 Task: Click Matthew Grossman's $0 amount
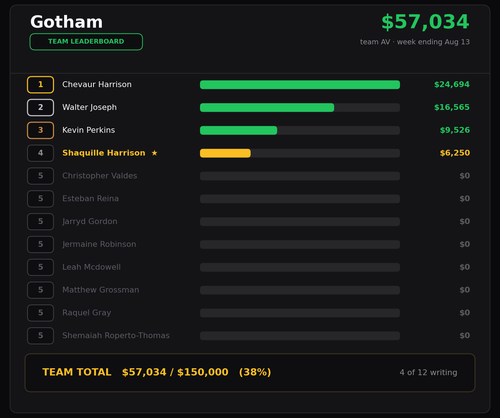click(x=465, y=290)
